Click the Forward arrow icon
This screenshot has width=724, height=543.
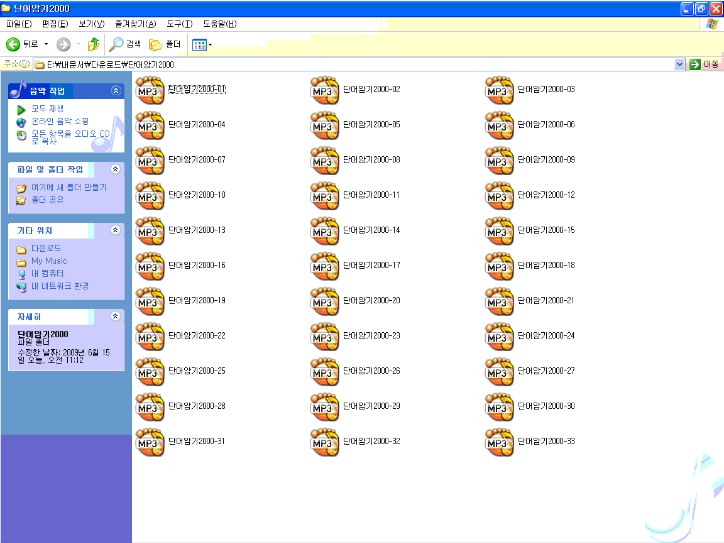click(x=63, y=44)
